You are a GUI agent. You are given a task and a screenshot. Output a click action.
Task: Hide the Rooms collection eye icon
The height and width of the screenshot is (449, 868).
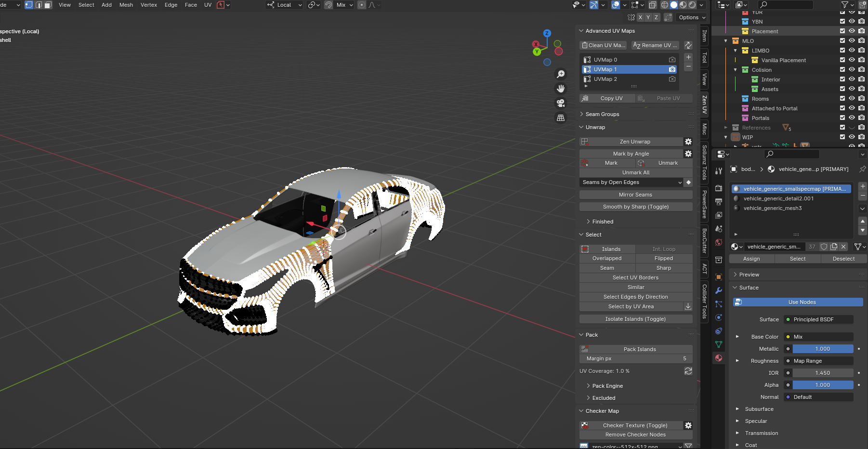(x=852, y=99)
